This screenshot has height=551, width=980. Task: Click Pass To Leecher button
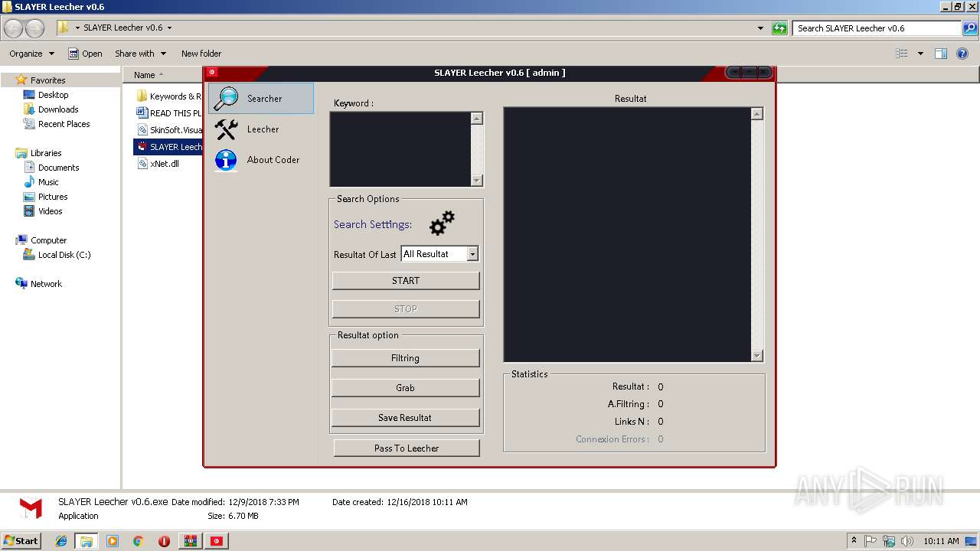pyautogui.click(x=407, y=448)
